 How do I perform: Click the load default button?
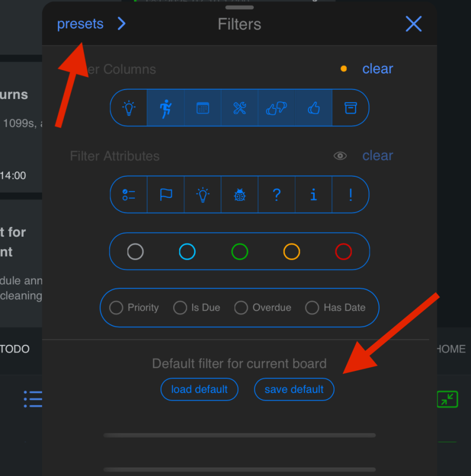point(199,389)
